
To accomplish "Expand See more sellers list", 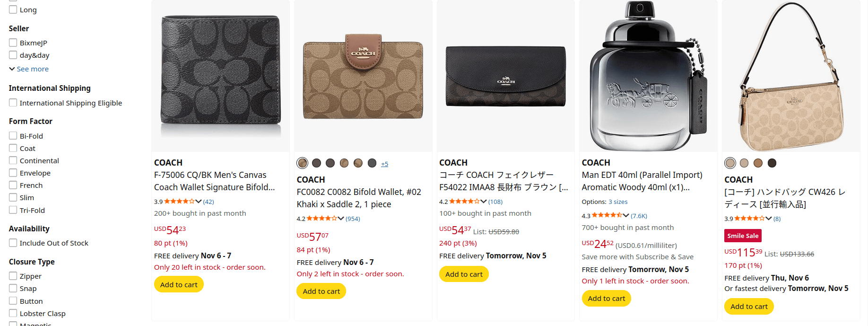I will click(29, 69).
